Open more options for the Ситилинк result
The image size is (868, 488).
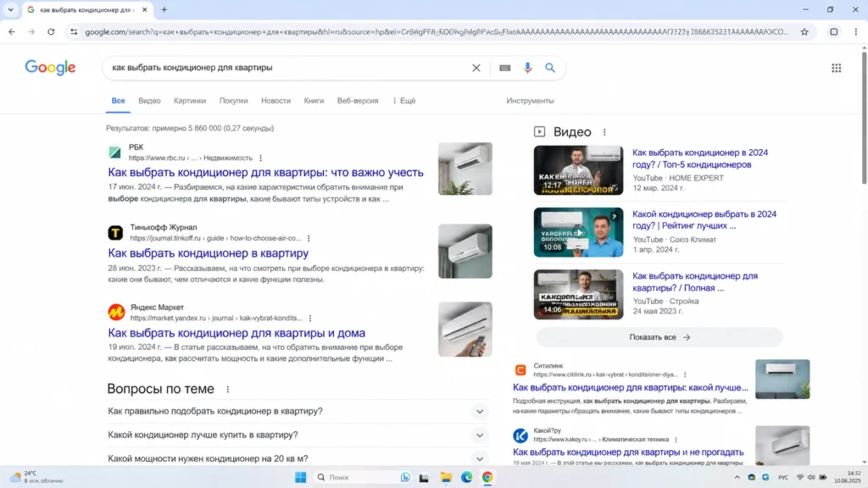point(685,374)
